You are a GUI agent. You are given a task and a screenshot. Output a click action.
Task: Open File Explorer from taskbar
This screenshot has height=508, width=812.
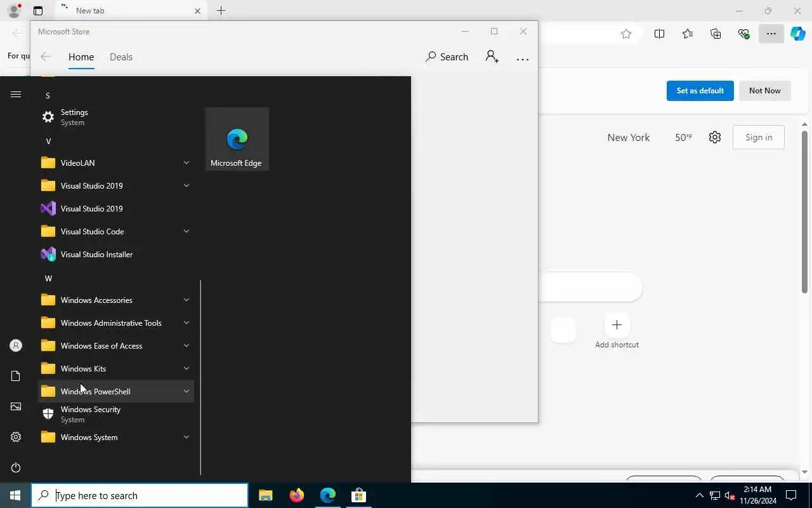[x=265, y=495]
